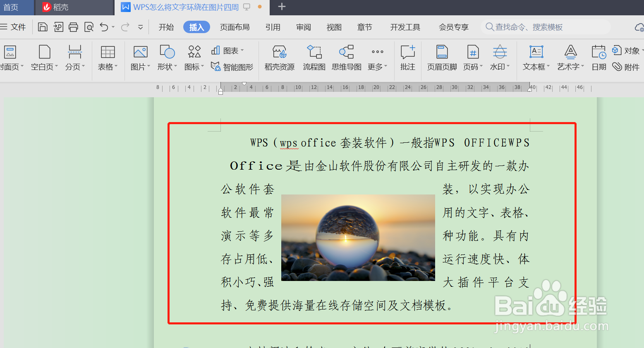Insert Attachment (附件)
Screen dimensions: 644x348
tap(626, 67)
